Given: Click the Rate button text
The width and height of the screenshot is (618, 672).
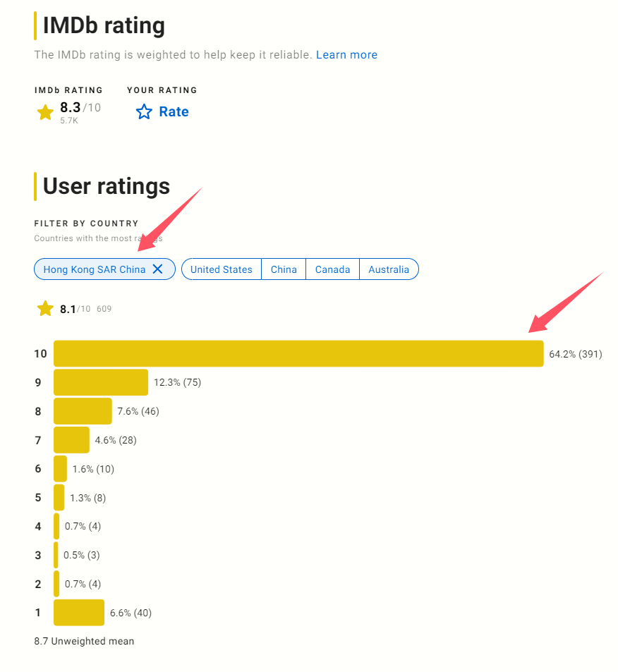Looking at the screenshot, I should pyautogui.click(x=174, y=112).
